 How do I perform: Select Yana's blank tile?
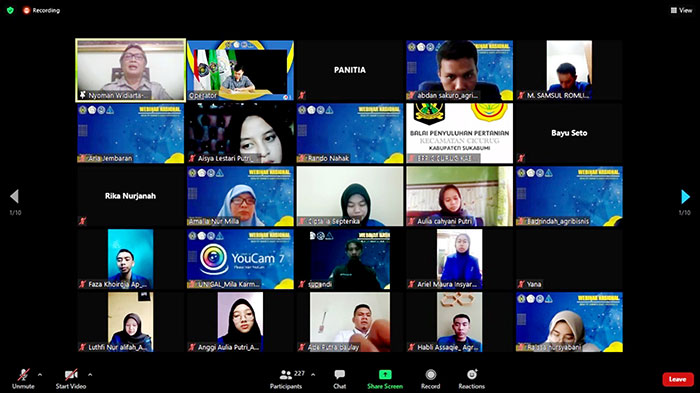(x=569, y=259)
